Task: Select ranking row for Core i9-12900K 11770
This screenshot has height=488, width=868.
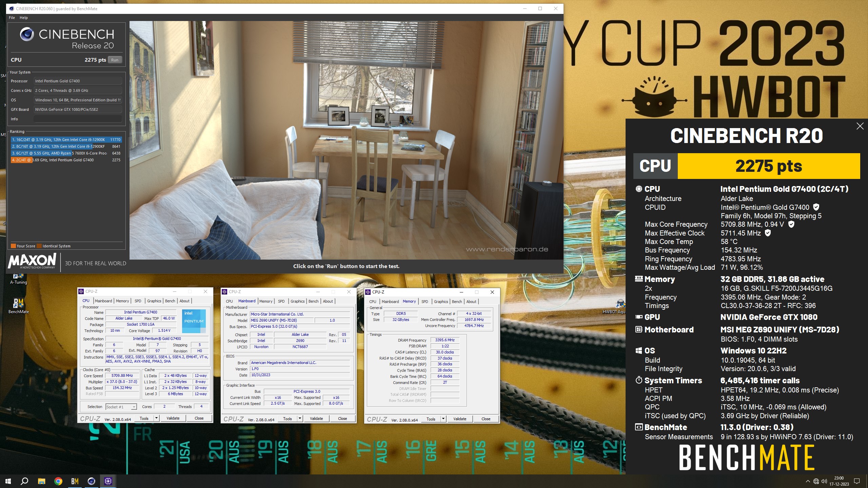Action: [66, 140]
